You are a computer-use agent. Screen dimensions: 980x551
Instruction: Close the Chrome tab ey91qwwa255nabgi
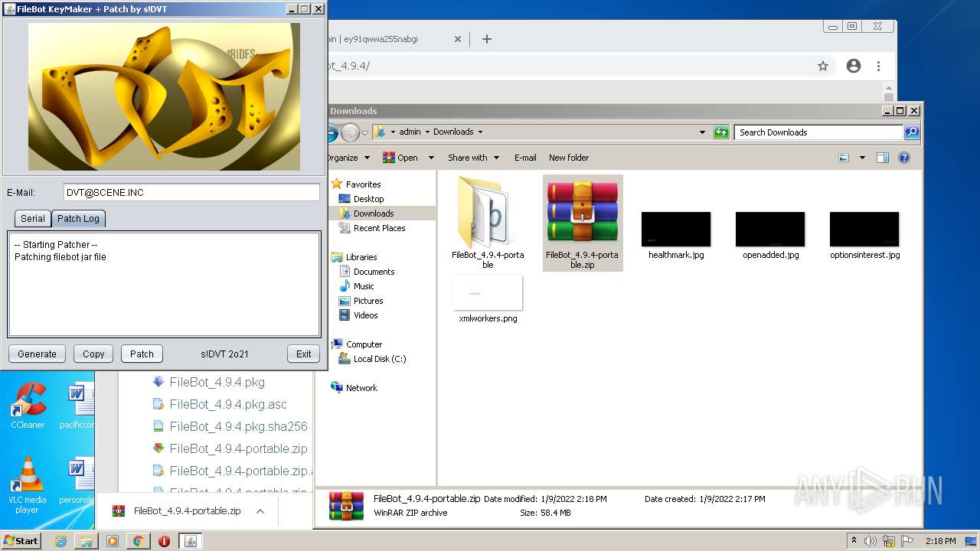tap(458, 39)
